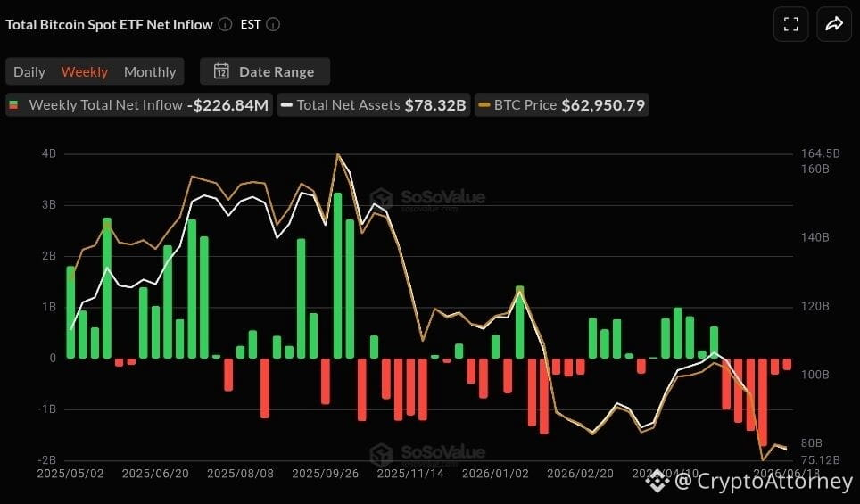The image size is (860, 504).
Task: Click the -2B left axis label
Action: tap(46, 459)
